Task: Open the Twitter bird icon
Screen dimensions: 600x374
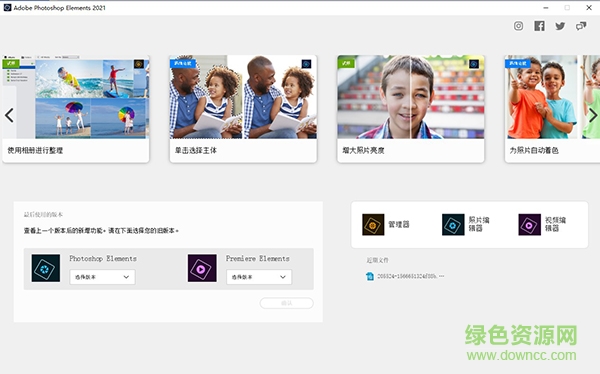Action: click(x=560, y=26)
